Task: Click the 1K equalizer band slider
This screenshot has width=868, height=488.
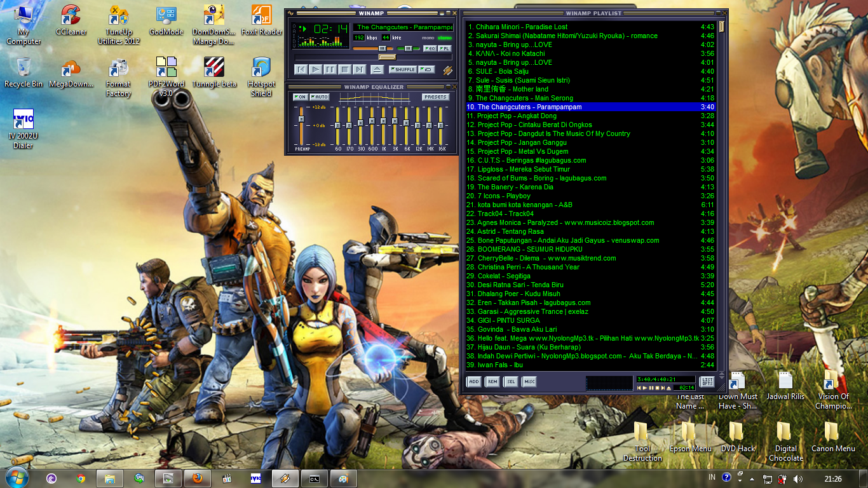Action: 384,126
